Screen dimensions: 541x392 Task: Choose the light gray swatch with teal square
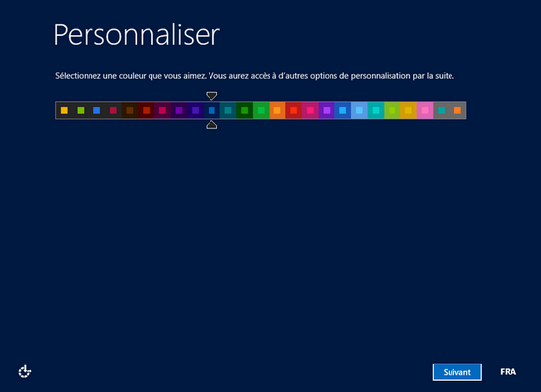point(441,110)
